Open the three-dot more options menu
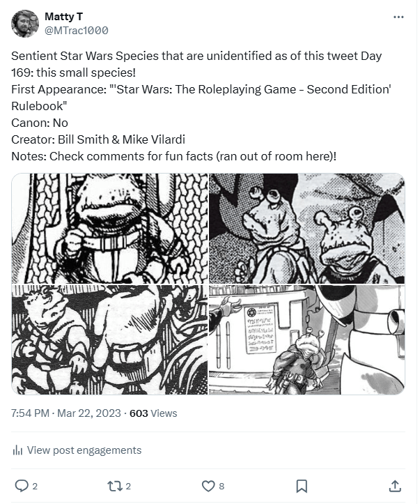The image size is (420, 504). coord(398,16)
